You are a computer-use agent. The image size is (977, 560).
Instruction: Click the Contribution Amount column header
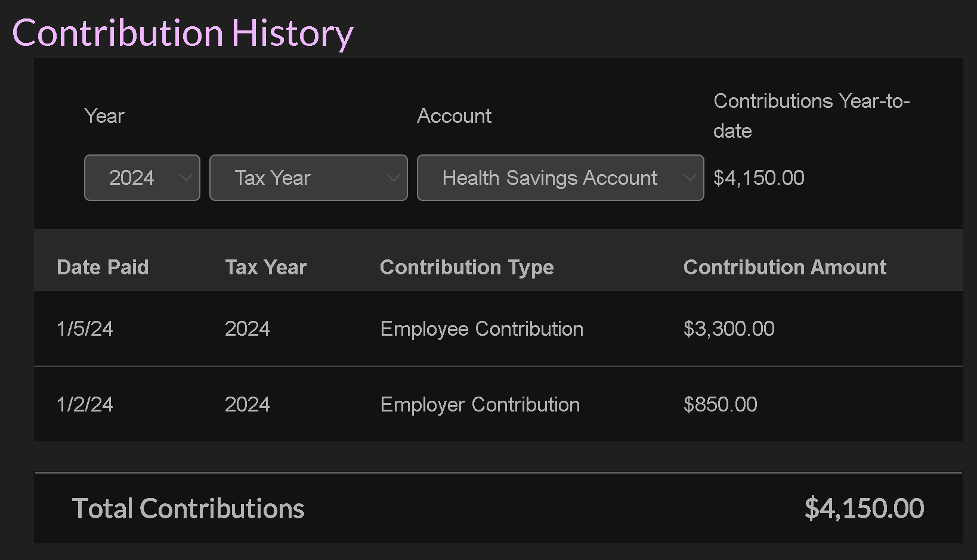(784, 267)
